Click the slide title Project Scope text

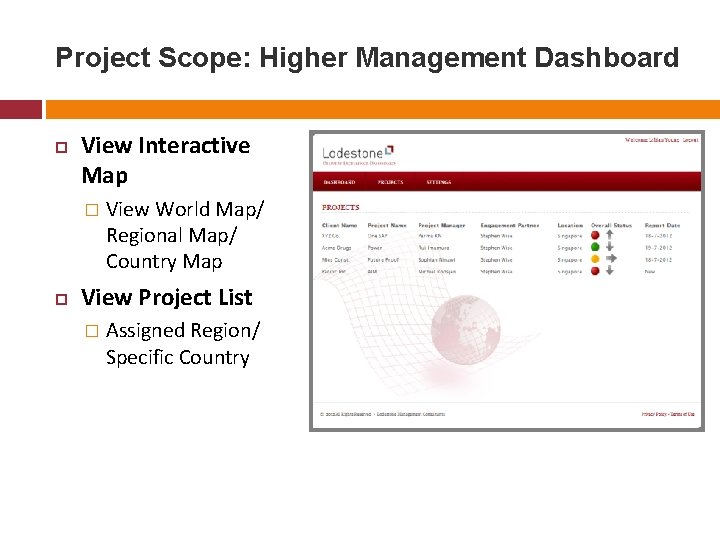pos(367,58)
